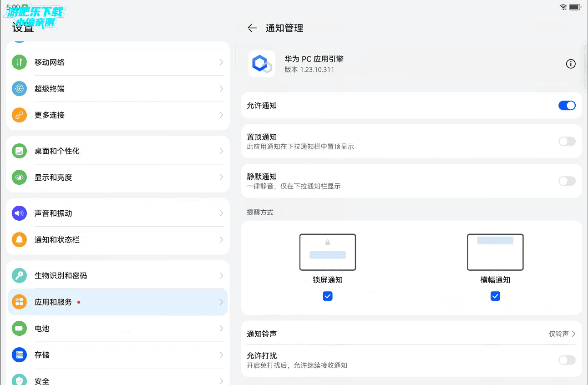Turn off the 允许通知 switch

[x=567, y=106]
